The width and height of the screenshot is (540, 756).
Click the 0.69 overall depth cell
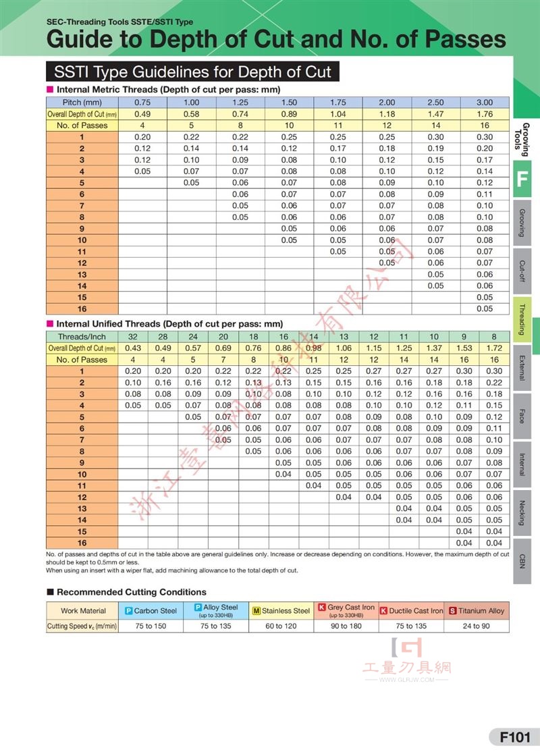[x=223, y=348]
